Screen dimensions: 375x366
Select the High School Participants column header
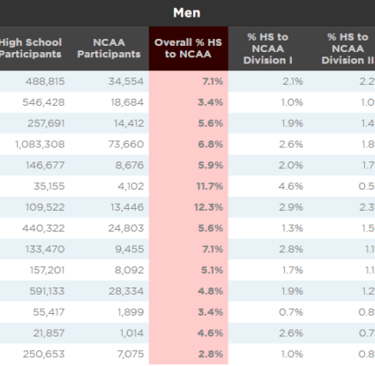click(31, 48)
